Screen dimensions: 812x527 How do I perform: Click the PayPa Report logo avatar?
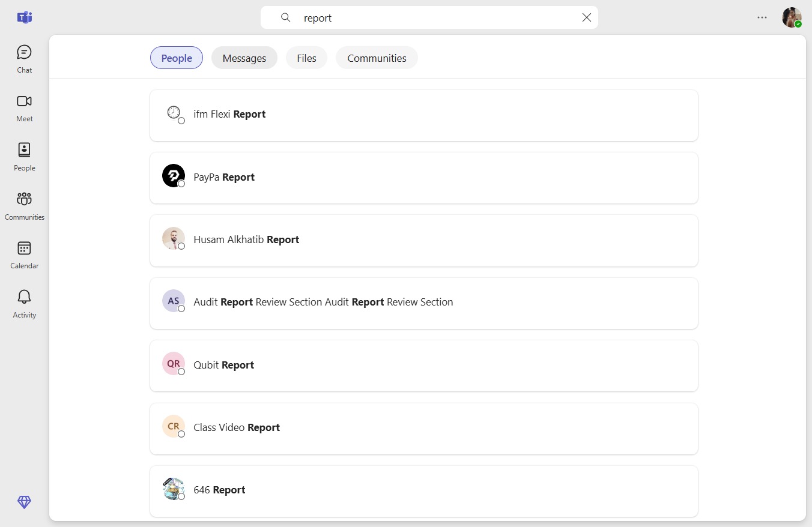[174, 175]
